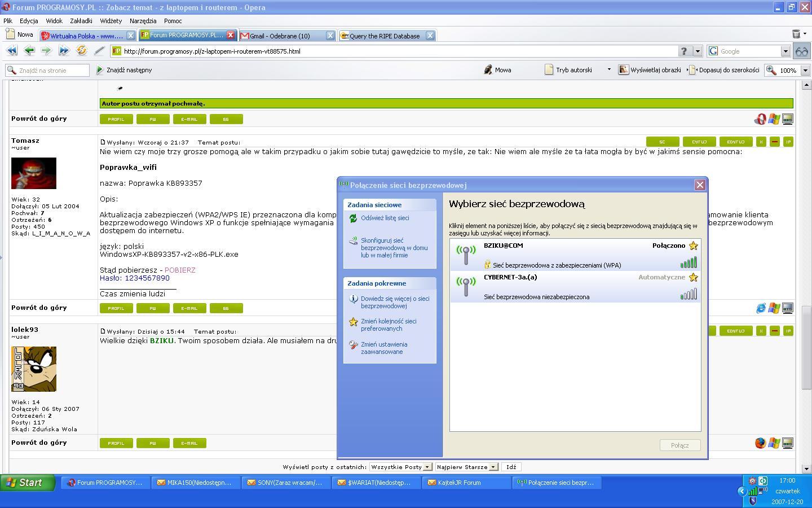
Task: Click Opera rewind navigation button
Action: coord(11,51)
